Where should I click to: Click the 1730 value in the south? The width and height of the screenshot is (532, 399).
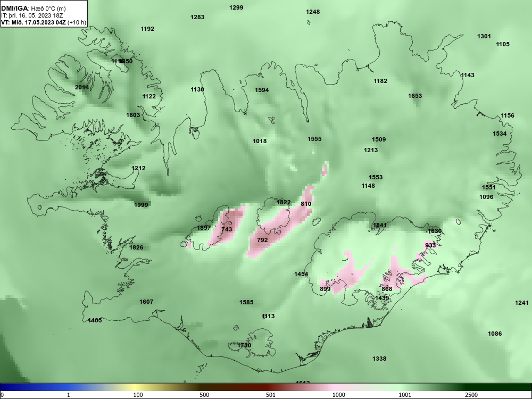pyautogui.click(x=244, y=345)
